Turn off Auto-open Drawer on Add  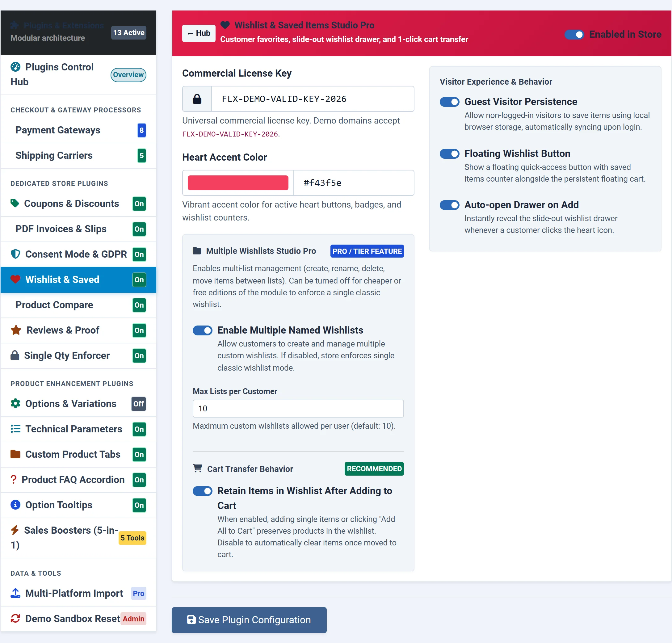(449, 205)
